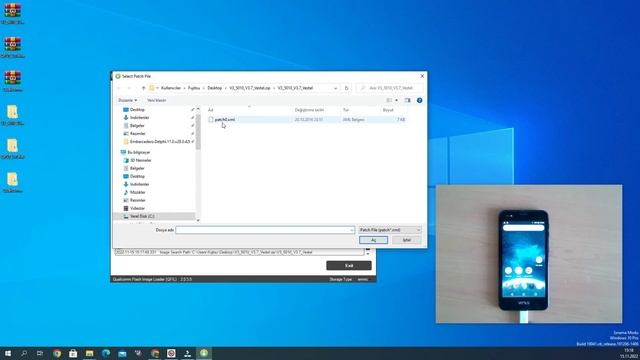
Task: Select İndirilenler under Bu bilgisayar
Action: tap(139, 184)
